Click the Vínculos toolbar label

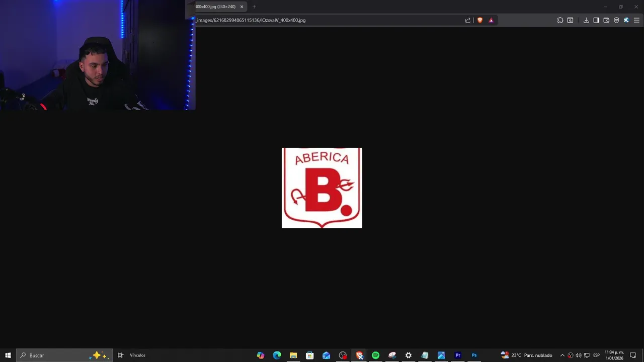[137, 355]
